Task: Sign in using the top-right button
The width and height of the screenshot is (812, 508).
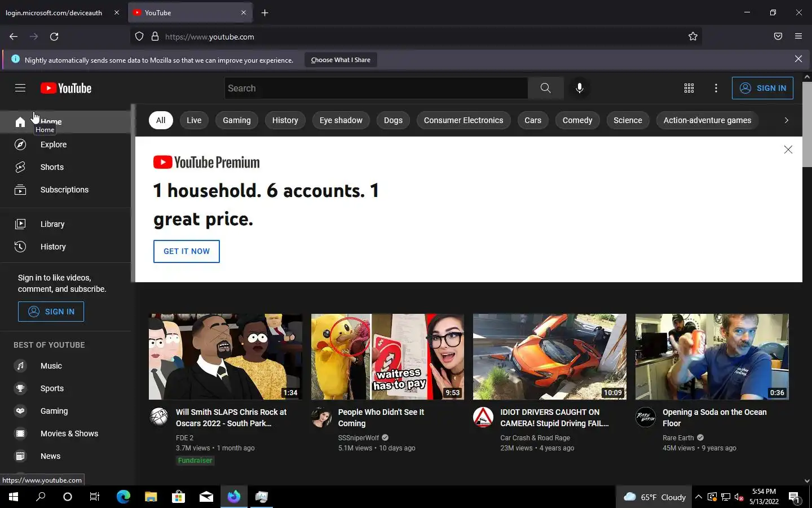Action: pos(762,88)
